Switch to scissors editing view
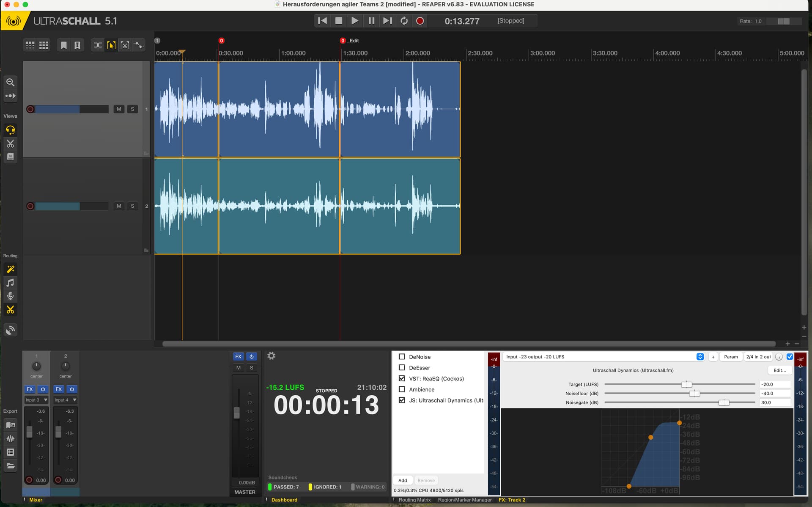The width and height of the screenshot is (812, 507). click(x=11, y=143)
